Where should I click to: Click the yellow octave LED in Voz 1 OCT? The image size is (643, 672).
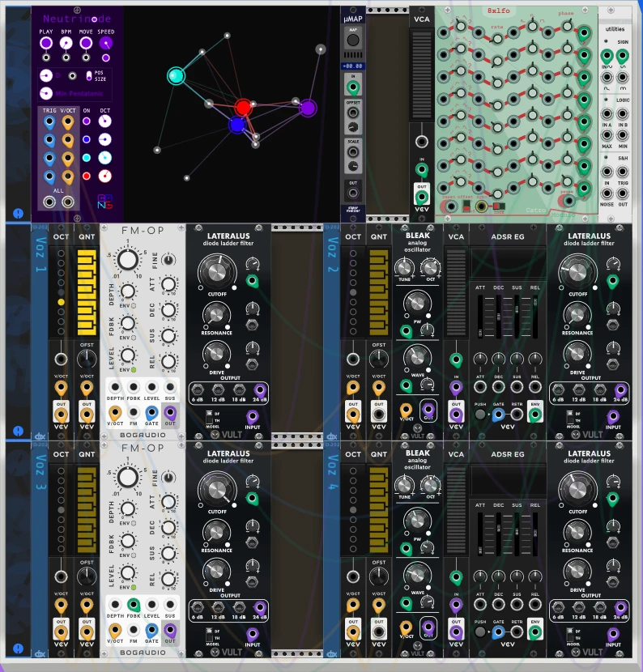tap(61, 302)
